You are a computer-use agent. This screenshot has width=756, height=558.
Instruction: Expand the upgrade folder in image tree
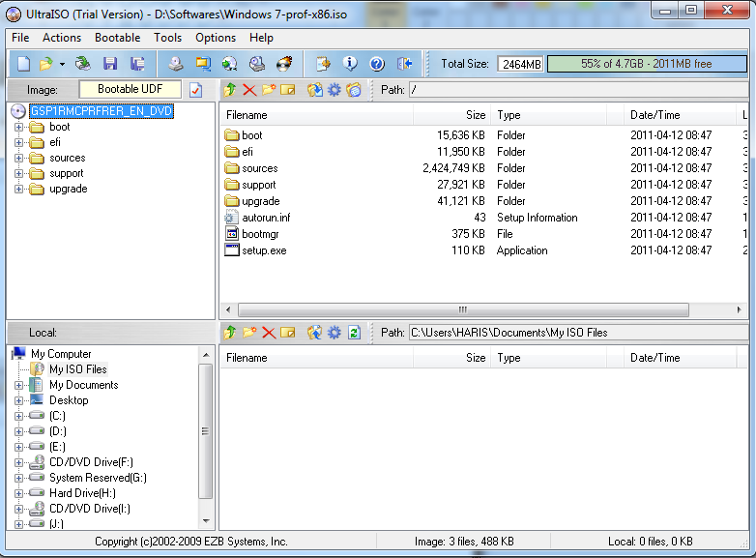(18, 189)
